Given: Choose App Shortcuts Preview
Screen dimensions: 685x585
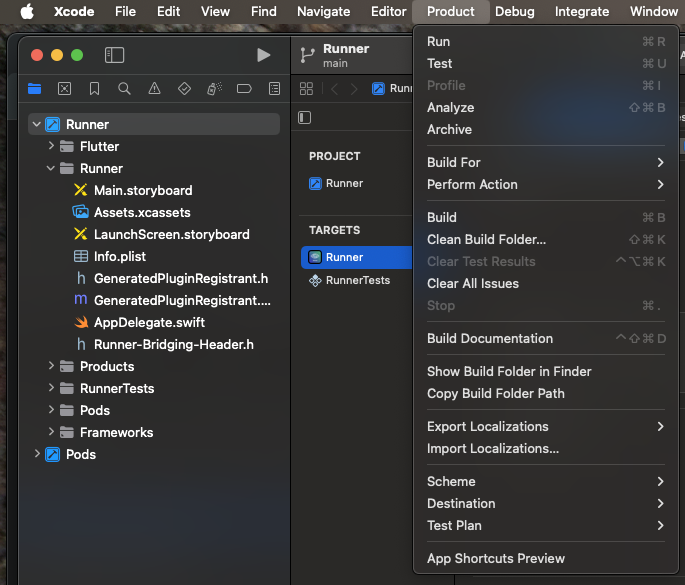Looking at the screenshot, I should point(546,559).
